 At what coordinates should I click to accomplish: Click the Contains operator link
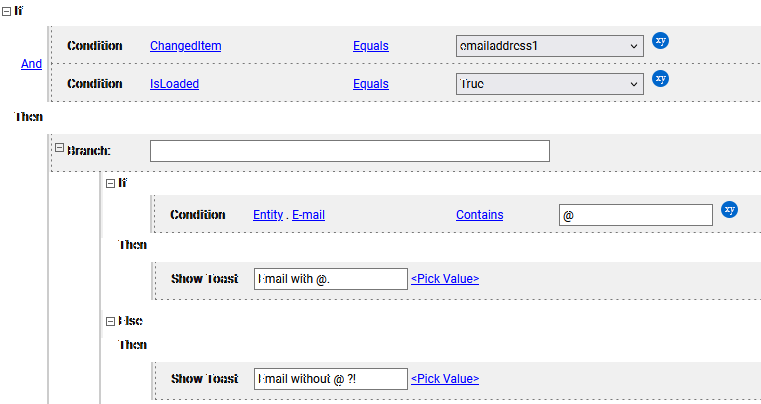(479, 215)
